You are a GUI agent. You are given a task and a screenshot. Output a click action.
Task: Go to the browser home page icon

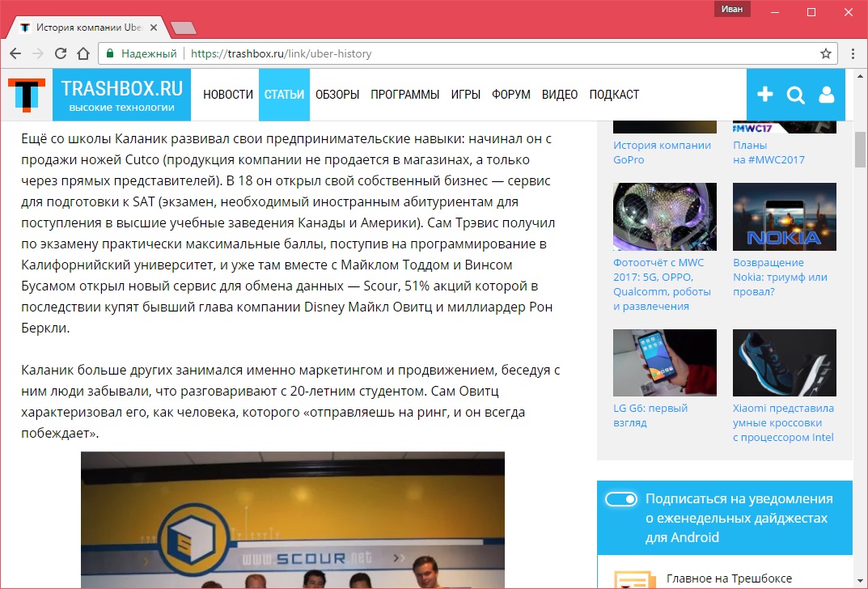tap(83, 53)
